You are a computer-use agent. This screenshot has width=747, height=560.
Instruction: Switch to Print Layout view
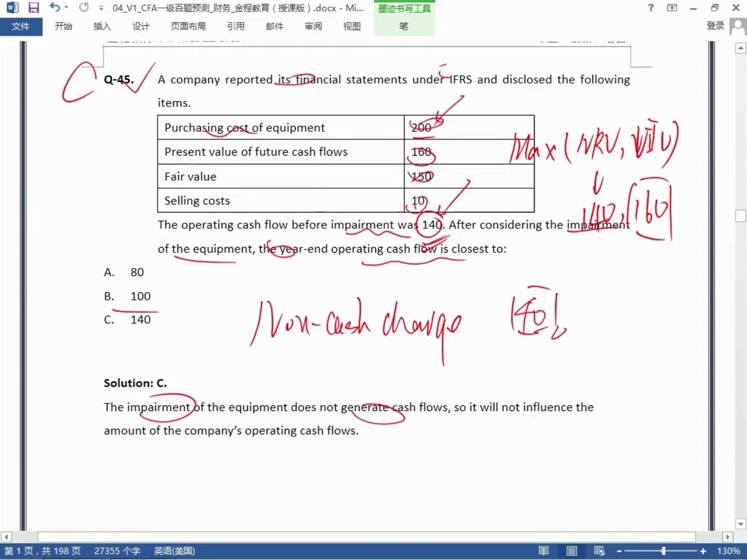coord(571,551)
